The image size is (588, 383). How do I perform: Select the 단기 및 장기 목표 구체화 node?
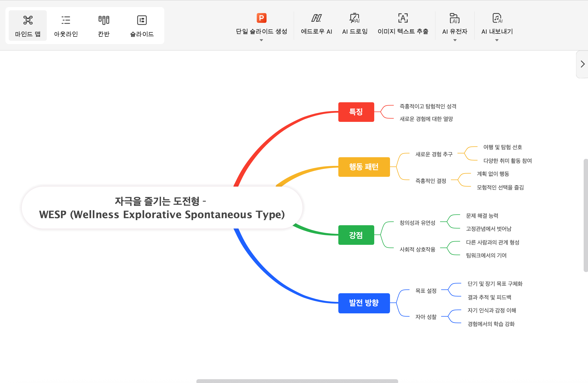tap(495, 284)
